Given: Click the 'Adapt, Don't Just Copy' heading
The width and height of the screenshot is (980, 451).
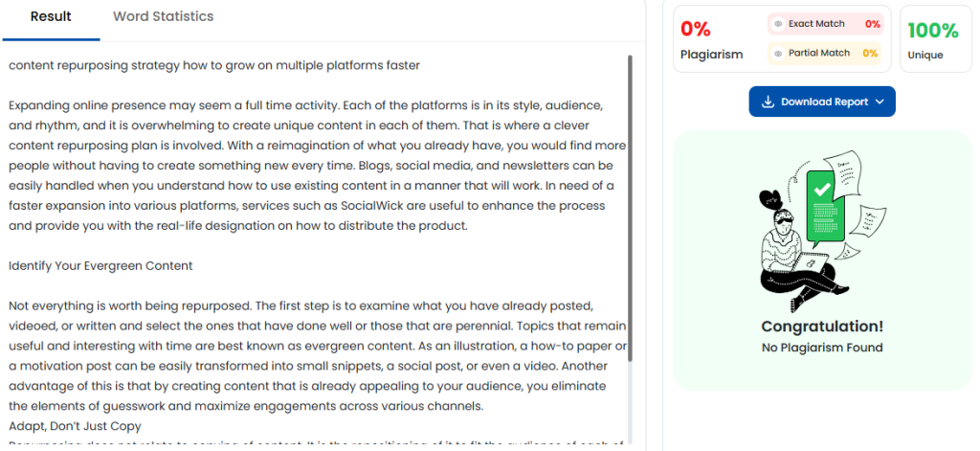Looking at the screenshot, I should click(75, 427).
